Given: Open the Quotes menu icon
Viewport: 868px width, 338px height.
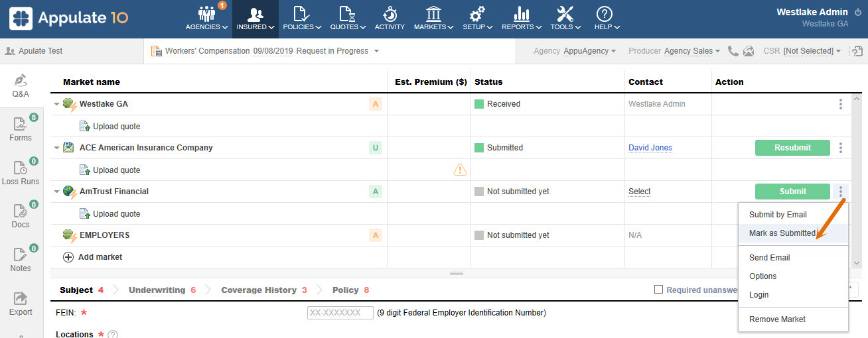Looking at the screenshot, I should click(x=348, y=14).
